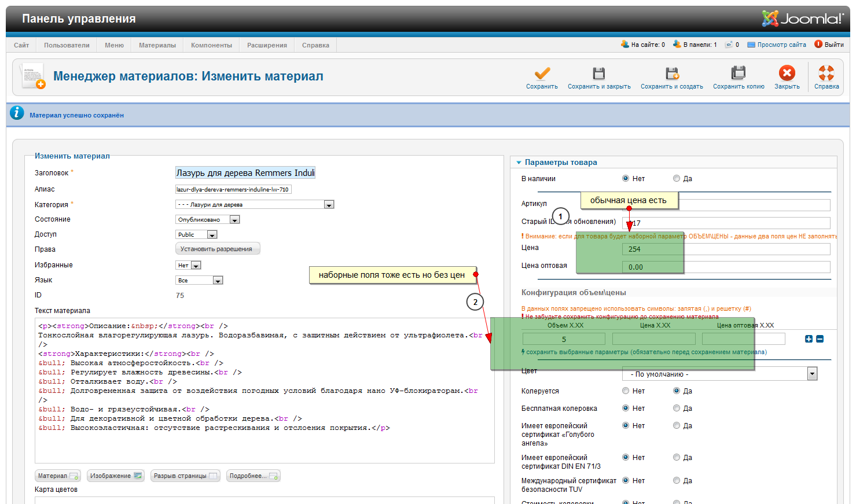Click Save and create (Сохранить и создать) icon
This screenshot has height=504, width=856.
point(671,73)
